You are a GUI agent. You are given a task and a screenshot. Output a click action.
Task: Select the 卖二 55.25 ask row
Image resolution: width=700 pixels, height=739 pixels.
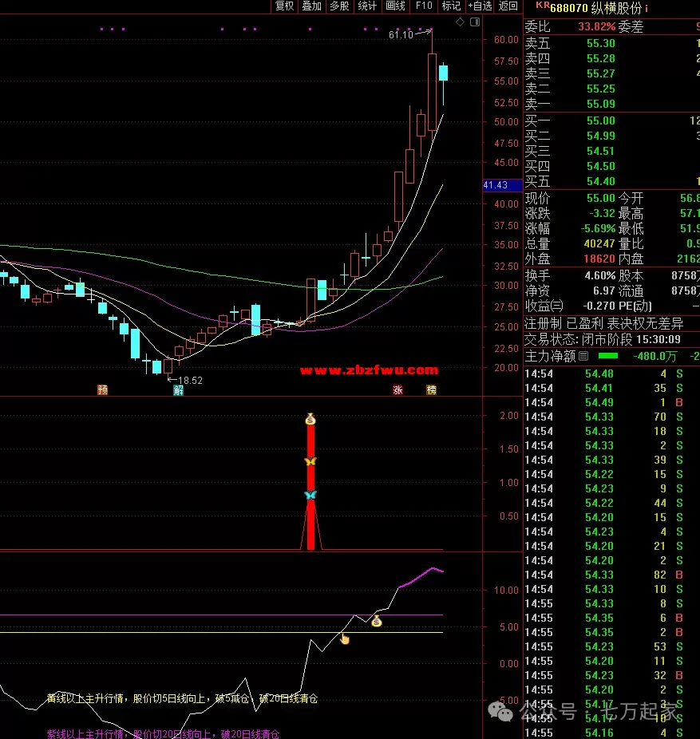point(612,89)
